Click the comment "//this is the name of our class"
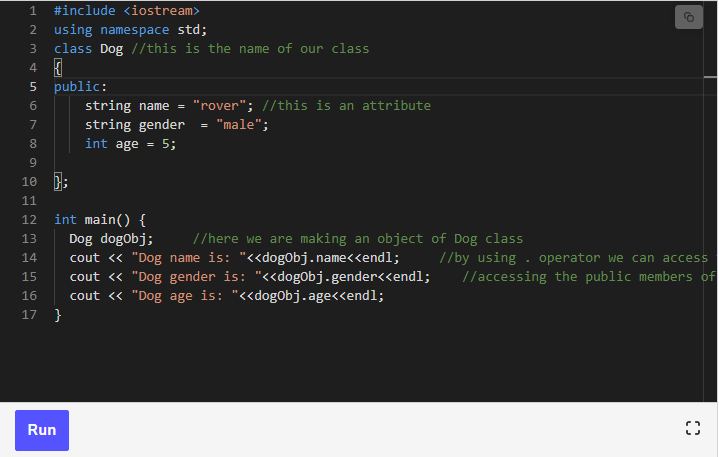 coord(250,49)
